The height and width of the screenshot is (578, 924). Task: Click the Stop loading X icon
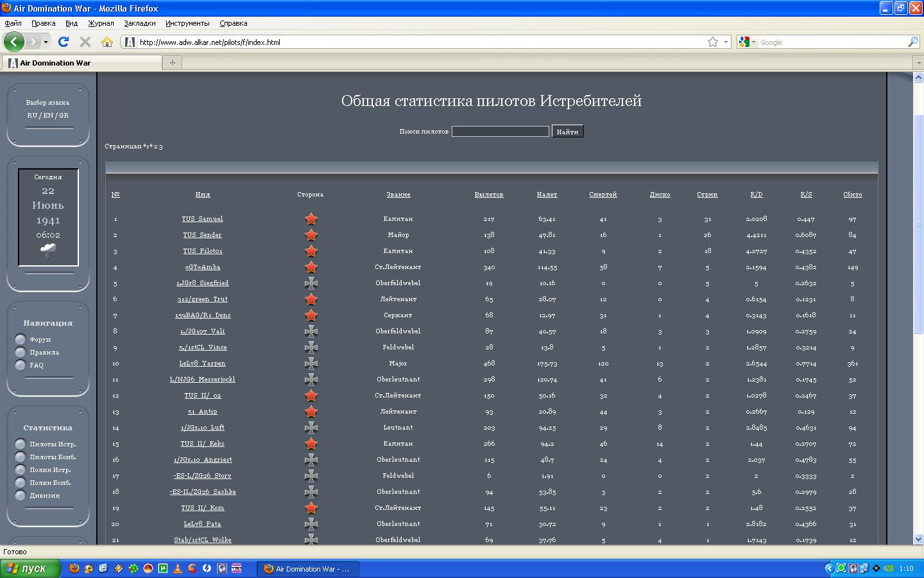tap(85, 42)
